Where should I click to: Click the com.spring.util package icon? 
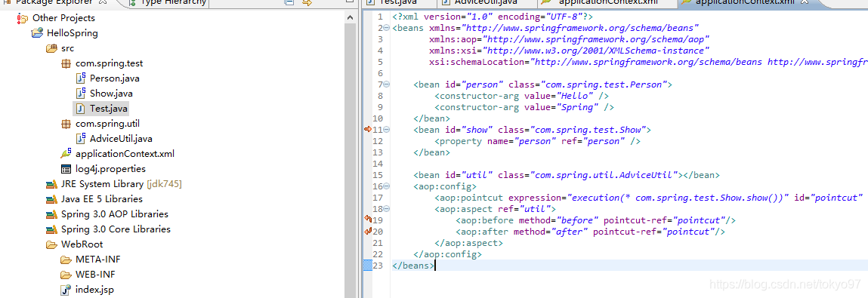(66, 123)
